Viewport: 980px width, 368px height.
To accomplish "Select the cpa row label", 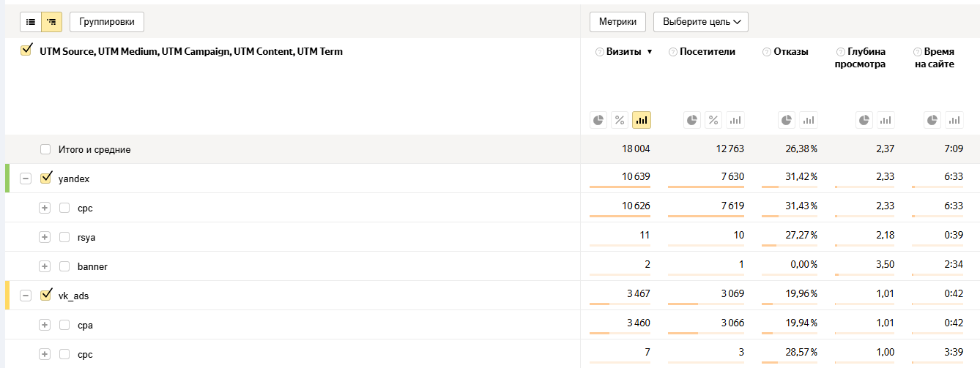I will click(85, 325).
